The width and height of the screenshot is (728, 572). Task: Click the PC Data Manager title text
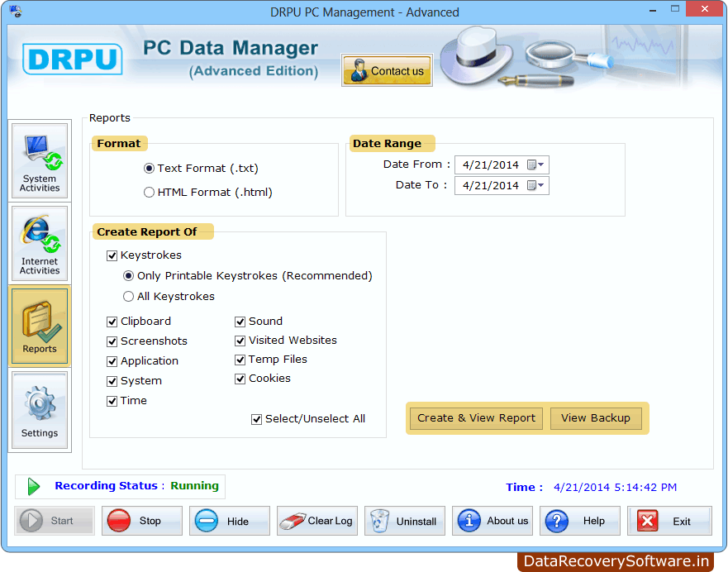pos(231,48)
